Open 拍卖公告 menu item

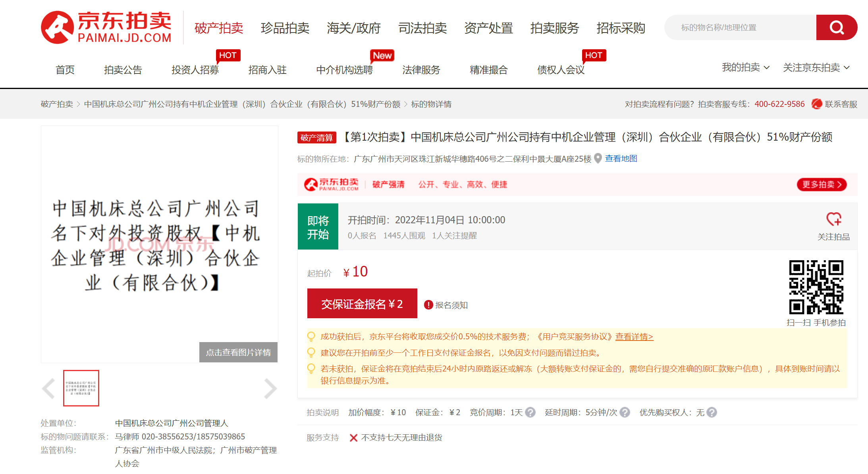point(123,70)
